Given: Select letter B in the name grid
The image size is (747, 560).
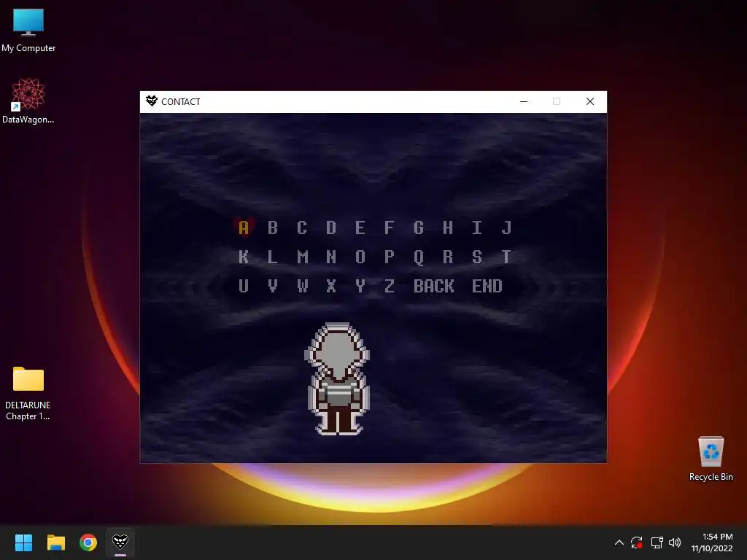Looking at the screenshot, I should [273, 227].
